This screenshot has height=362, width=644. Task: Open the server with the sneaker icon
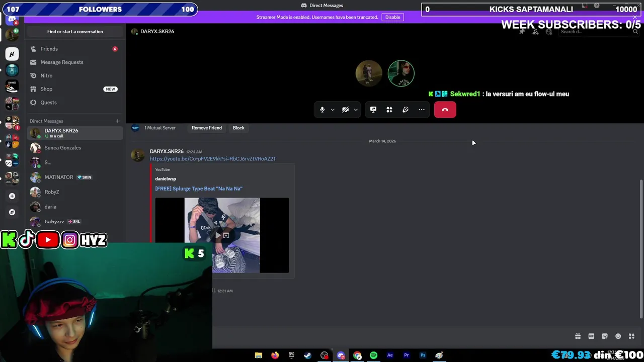tap(12, 87)
